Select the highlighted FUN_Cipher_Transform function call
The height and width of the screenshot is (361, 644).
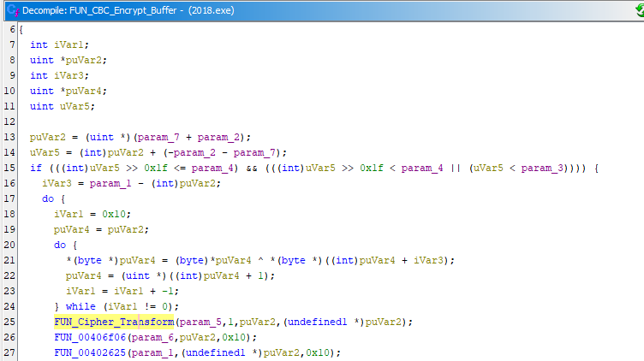pyautogui.click(x=114, y=322)
